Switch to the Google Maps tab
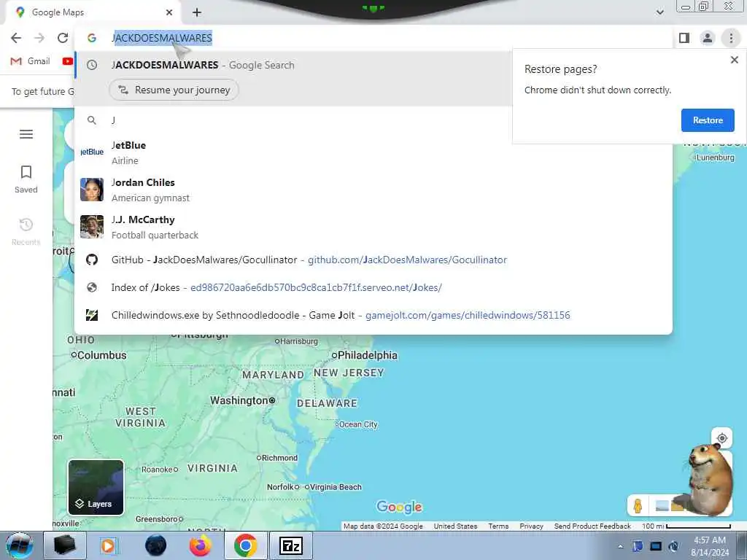 coord(94,12)
